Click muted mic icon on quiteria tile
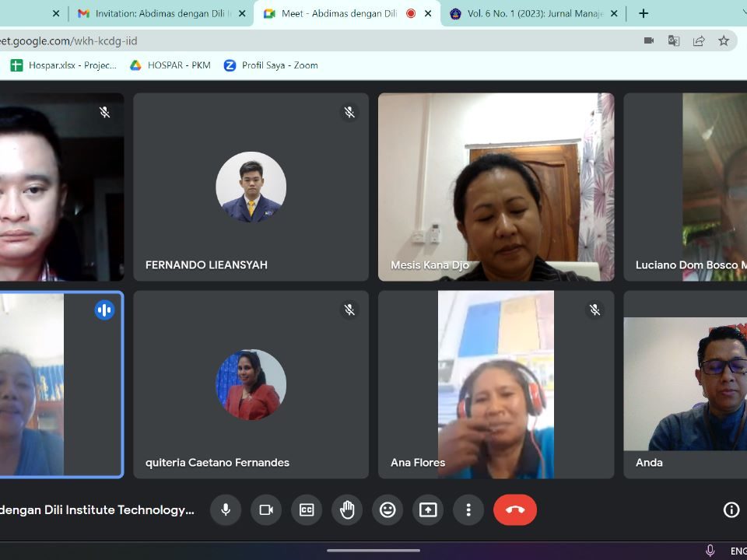 point(349,310)
